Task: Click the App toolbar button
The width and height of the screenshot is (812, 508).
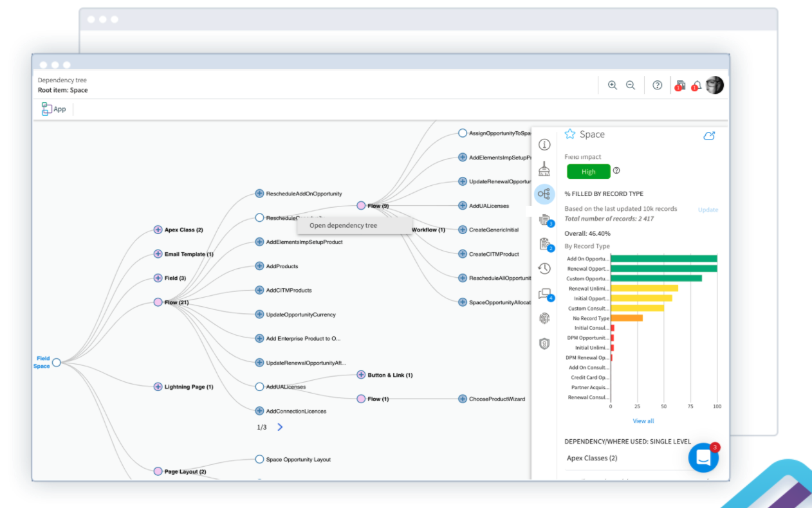Action: coord(53,109)
